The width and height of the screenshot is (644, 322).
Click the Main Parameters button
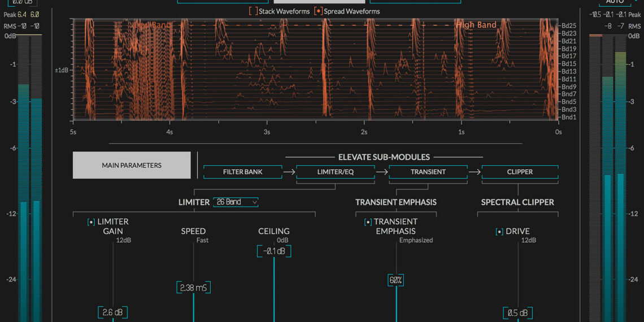(x=132, y=166)
